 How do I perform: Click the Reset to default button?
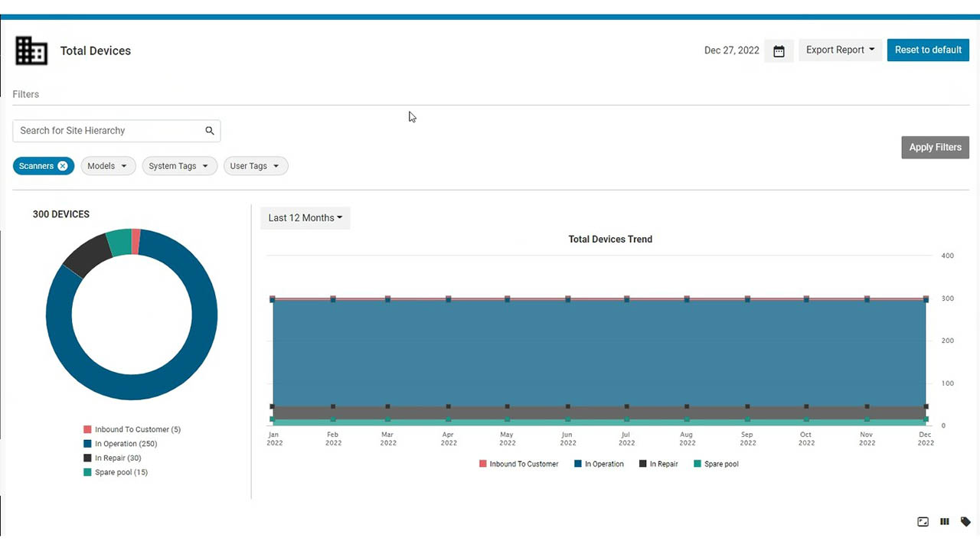(928, 50)
